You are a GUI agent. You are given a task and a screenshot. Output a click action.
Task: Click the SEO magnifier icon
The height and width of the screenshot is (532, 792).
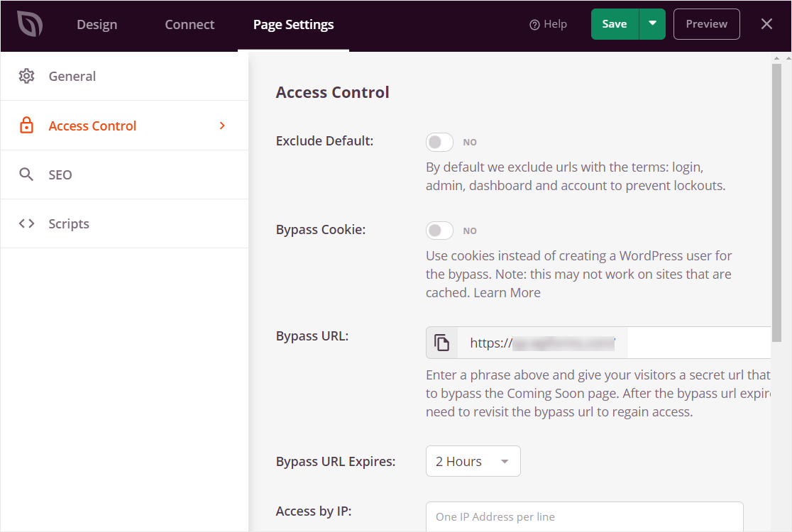tap(26, 174)
